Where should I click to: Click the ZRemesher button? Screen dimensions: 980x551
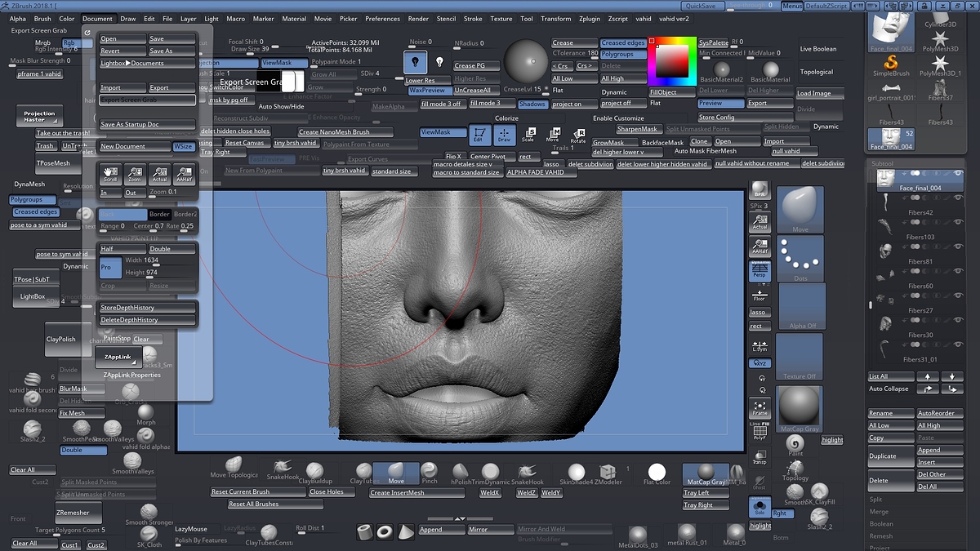(x=79, y=513)
